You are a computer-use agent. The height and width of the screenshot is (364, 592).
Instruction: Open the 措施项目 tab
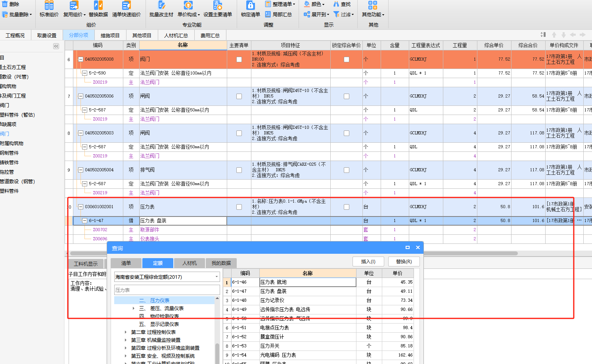(x=110, y=35)
